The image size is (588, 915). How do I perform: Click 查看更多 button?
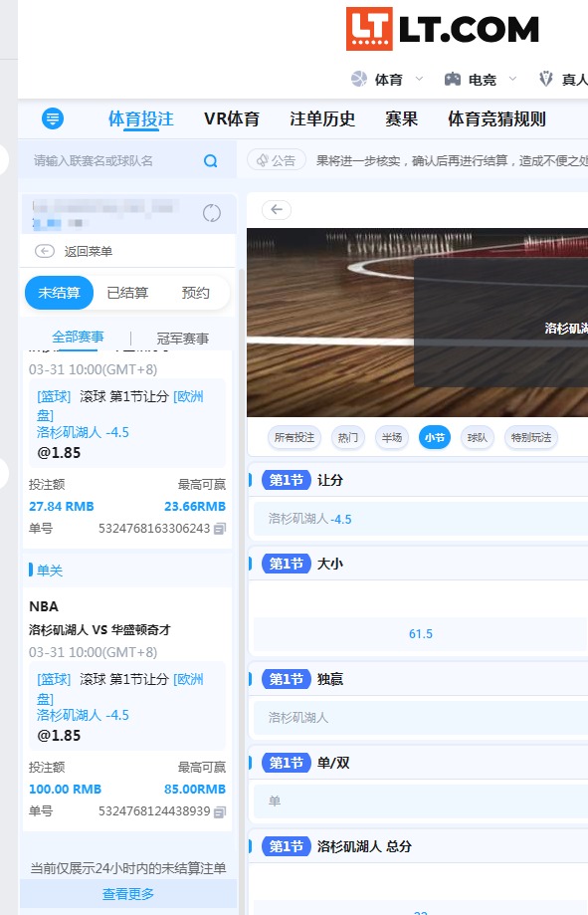[x=128, y=894]
